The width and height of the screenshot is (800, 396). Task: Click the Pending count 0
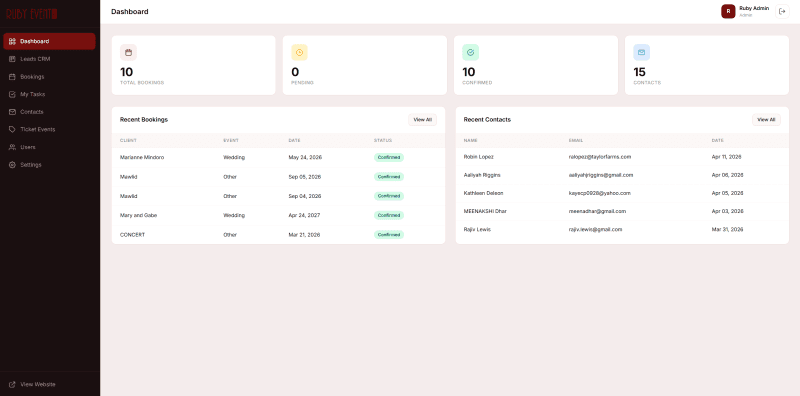[295, 72]
